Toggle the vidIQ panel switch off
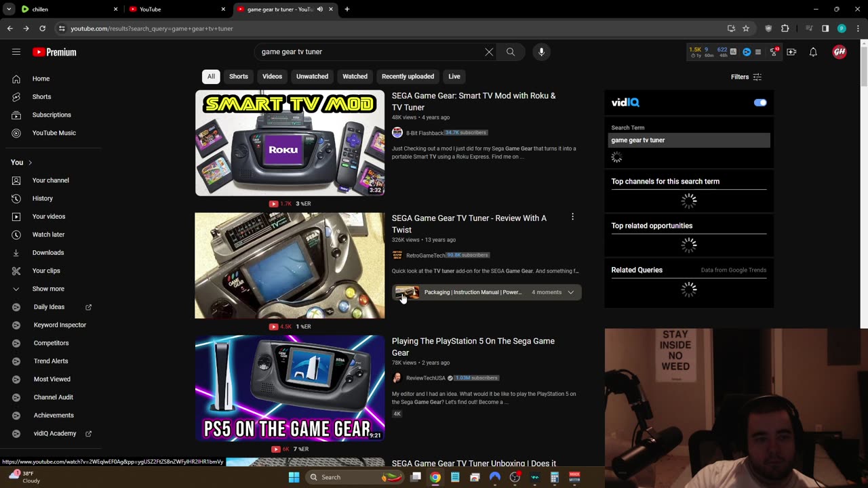The width and height of the screenshot is (868, 488). coord(760,102)
